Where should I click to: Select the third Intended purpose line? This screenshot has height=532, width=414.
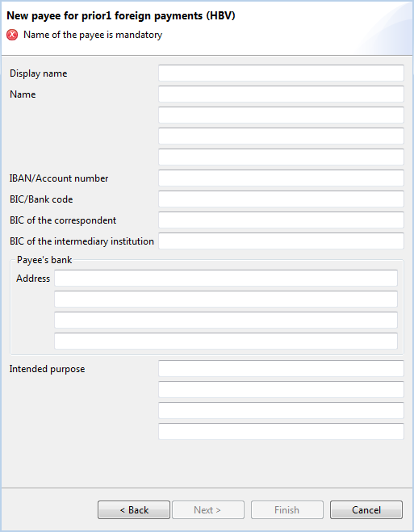click(x=281, y=411)
